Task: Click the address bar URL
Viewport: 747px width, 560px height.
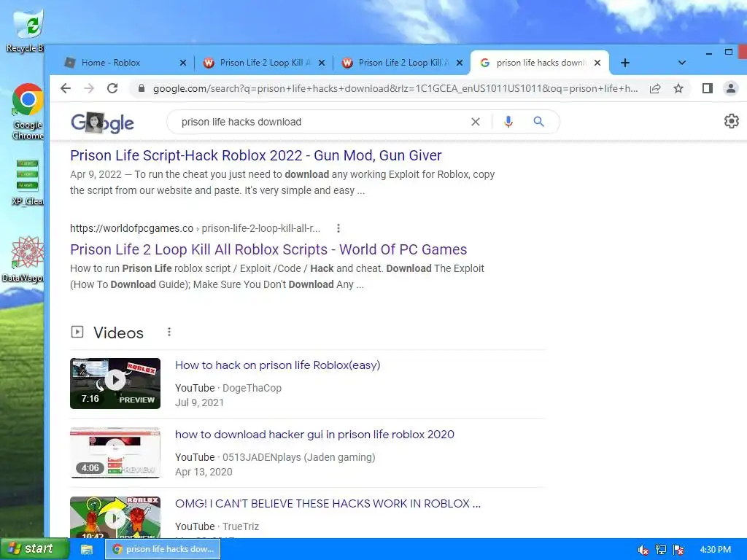Action: point(395,88)
